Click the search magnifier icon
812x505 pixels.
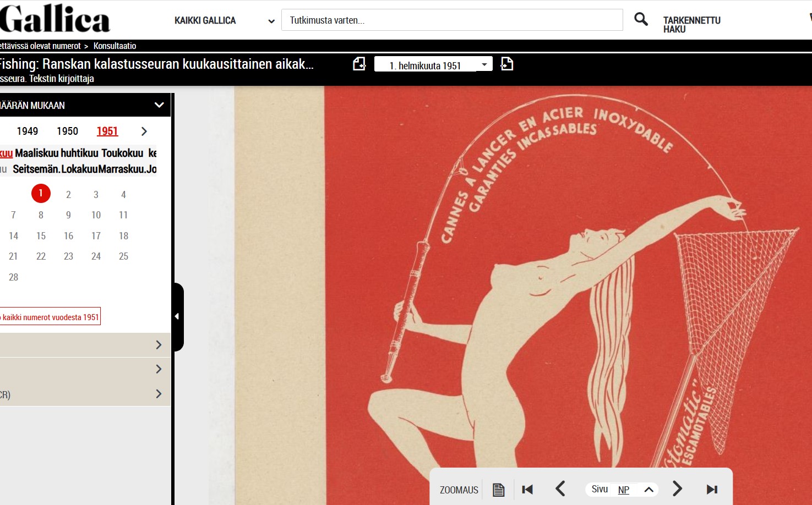coord(641,20)
